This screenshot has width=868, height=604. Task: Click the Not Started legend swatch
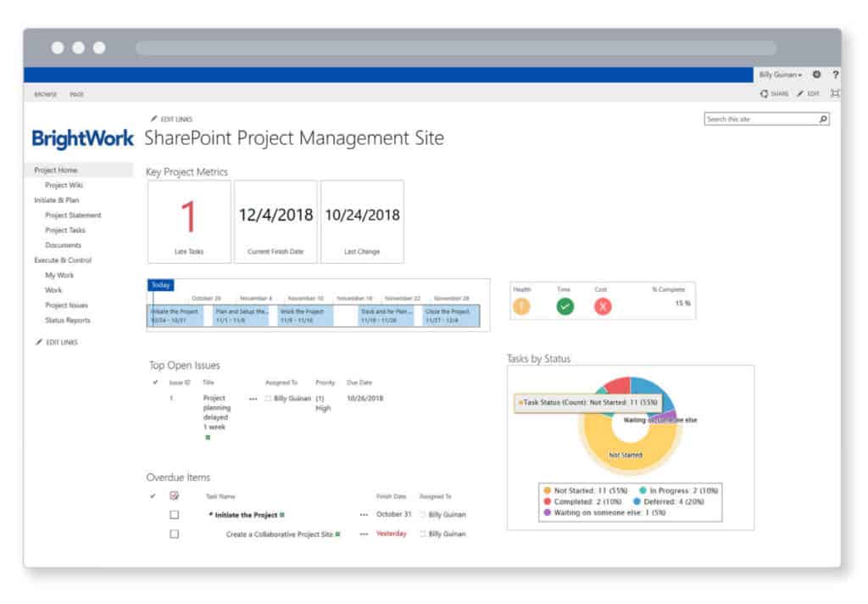[x=548, y=490]
